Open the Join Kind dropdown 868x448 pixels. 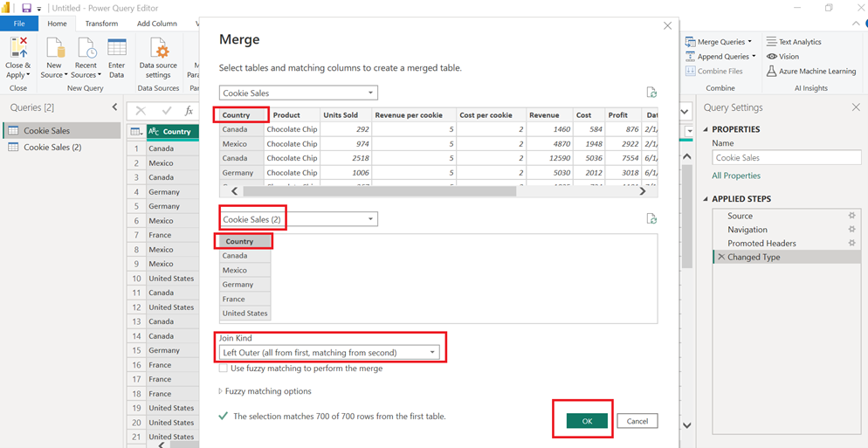tap(329, 352)
